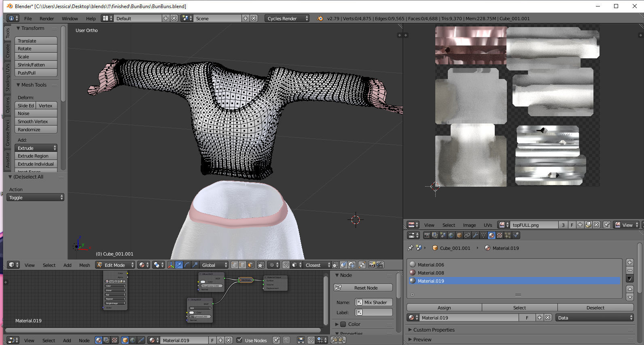Image resolution: width=644 pixels, height=345 pixels.
Task: Toggle fake user F for Material.019 in properties
Action: [x=527, y=318]
